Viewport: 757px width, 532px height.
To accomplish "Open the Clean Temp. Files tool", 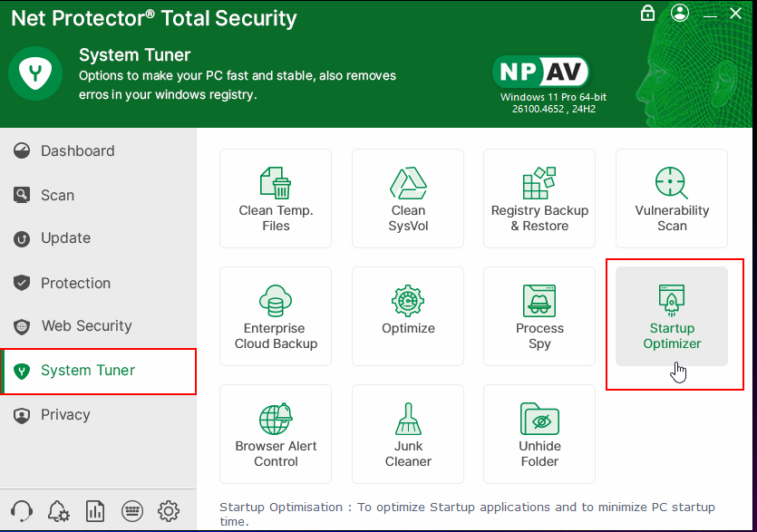I will point(276,198).
